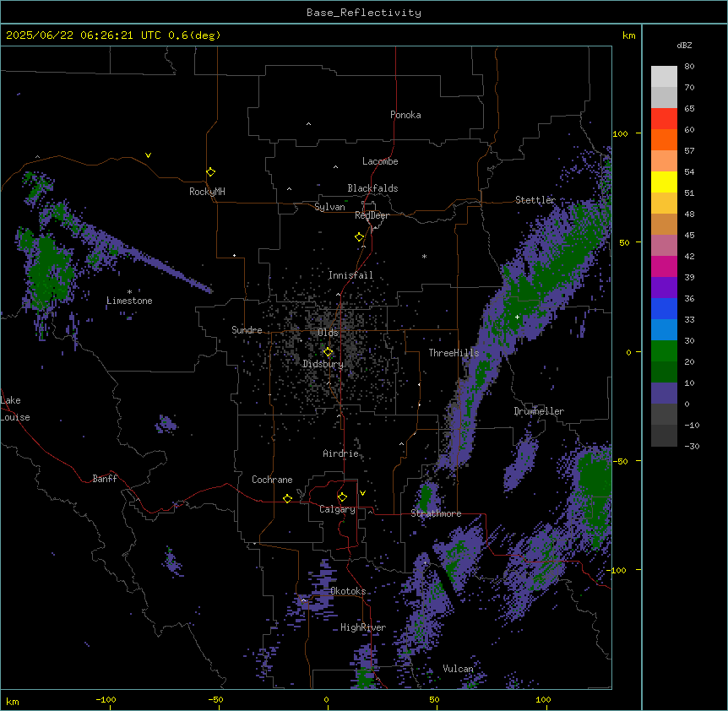Select the red 60-65 dBZ legend swatch
Viewport: 728px width, 711px height.
point(664,118)
